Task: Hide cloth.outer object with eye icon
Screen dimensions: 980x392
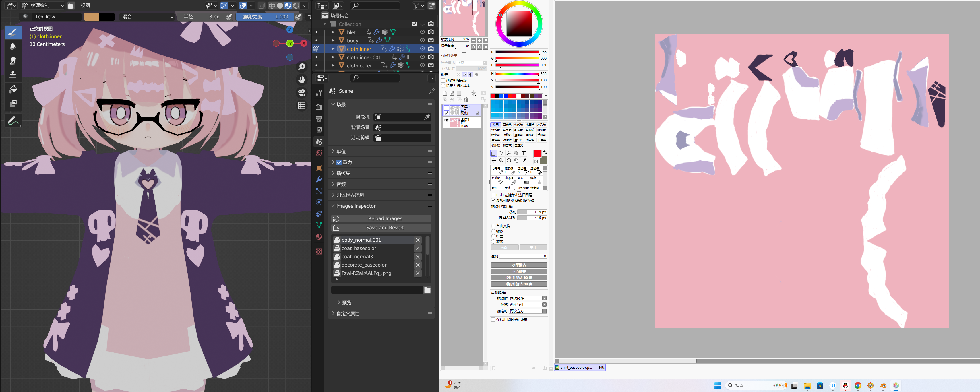Action: tap(422, 65)
